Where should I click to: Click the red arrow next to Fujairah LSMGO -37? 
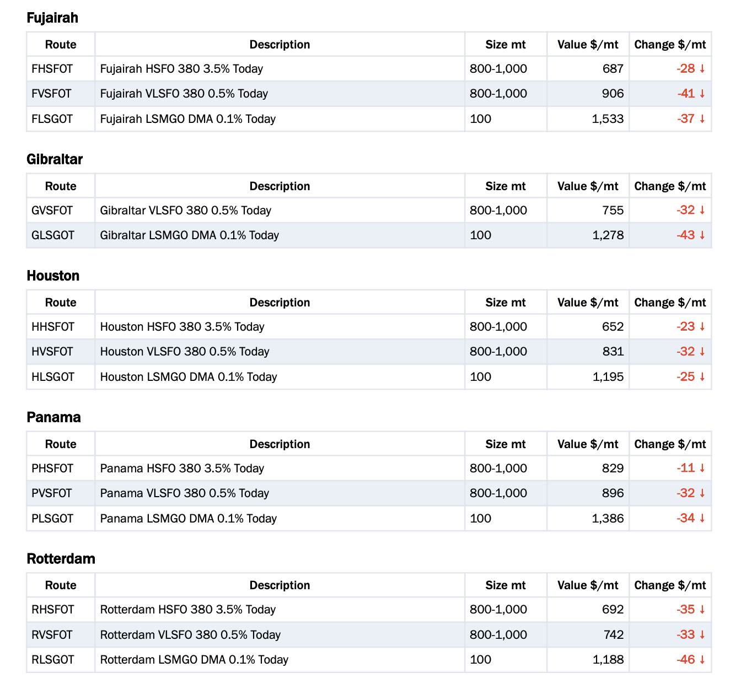702,119
